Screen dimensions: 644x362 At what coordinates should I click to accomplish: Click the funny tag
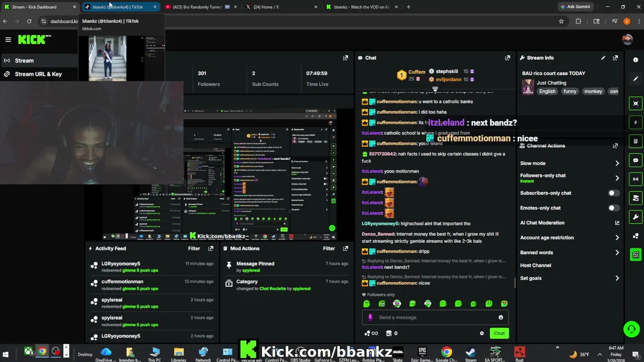pos(570,92)
